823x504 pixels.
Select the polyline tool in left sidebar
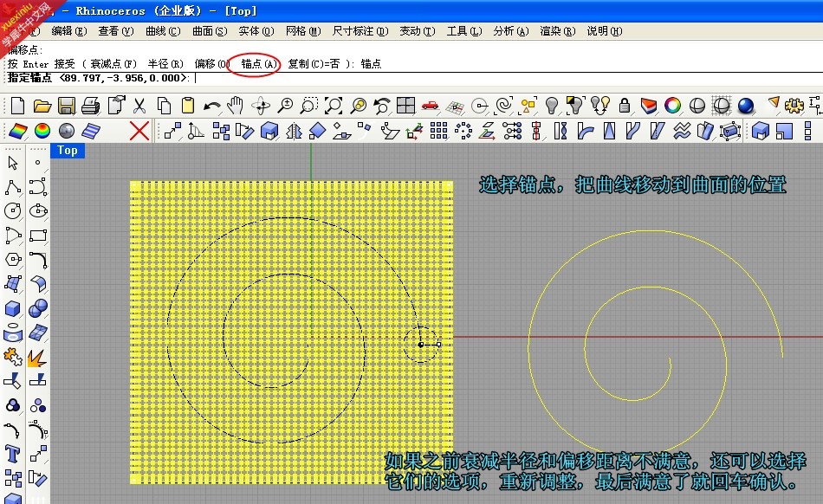(x=13, y=187)
